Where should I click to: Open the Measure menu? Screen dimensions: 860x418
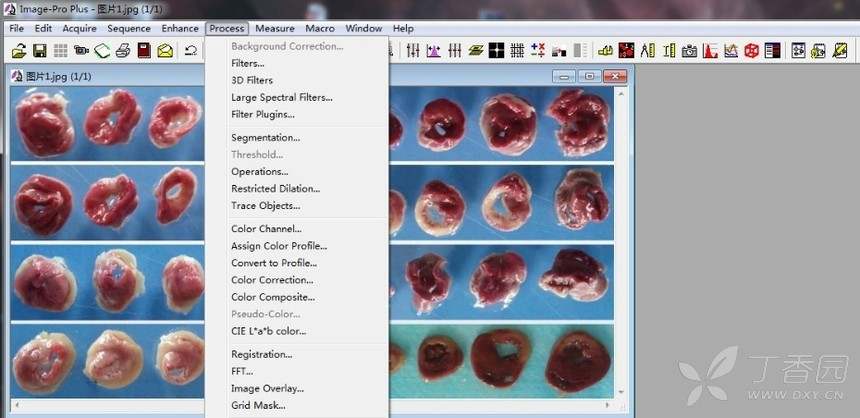pos(274,29)
